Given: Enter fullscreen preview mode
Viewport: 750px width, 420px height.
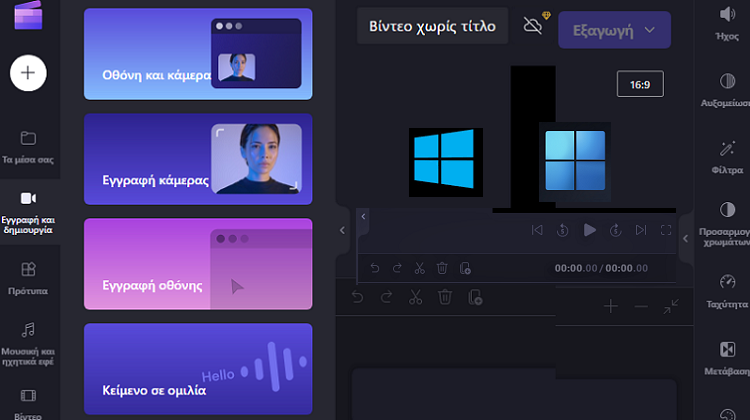Looking at the screenshot, I should (x=666, y=230).
